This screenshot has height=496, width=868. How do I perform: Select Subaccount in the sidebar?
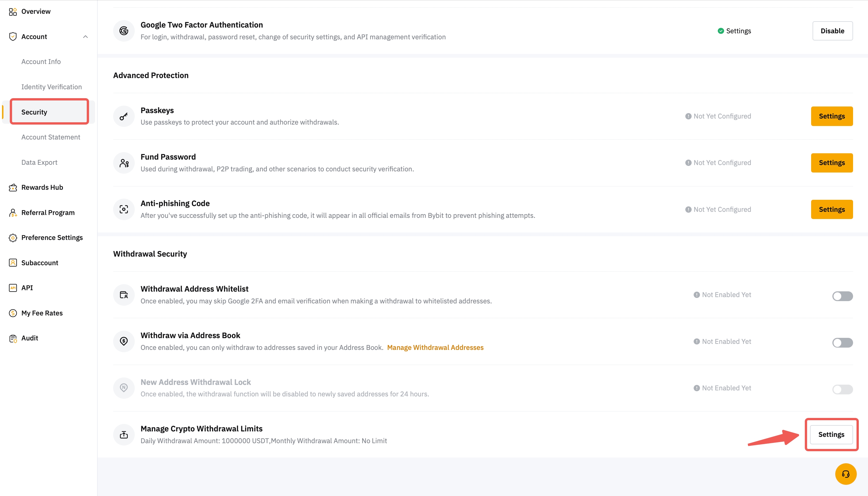40,263
